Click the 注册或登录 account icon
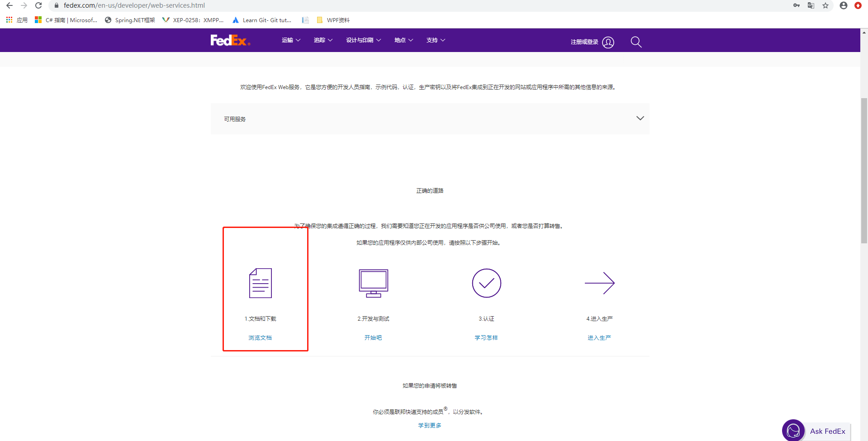 click(x=608, y=42)
